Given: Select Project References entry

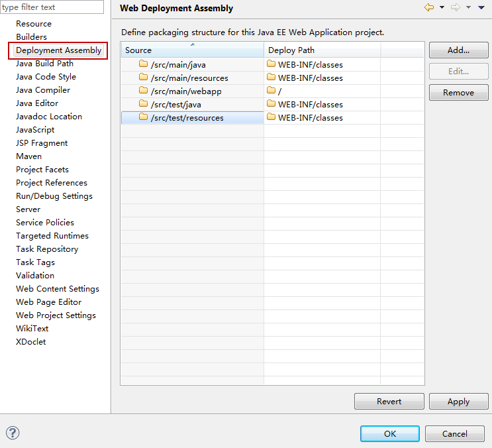Looking at the screenshot, I should [52, 182].
